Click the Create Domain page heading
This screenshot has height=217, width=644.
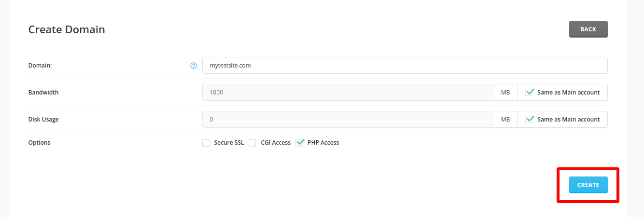(67, 29)
